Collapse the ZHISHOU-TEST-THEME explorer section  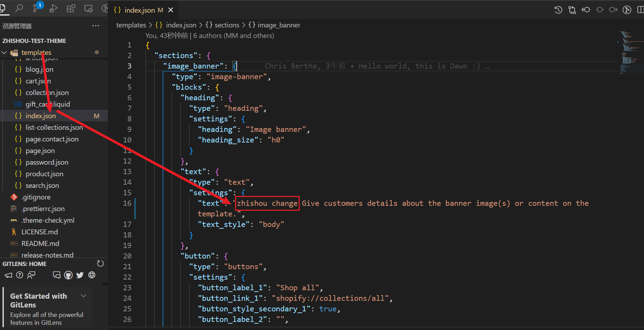click(x=34, y=41)
